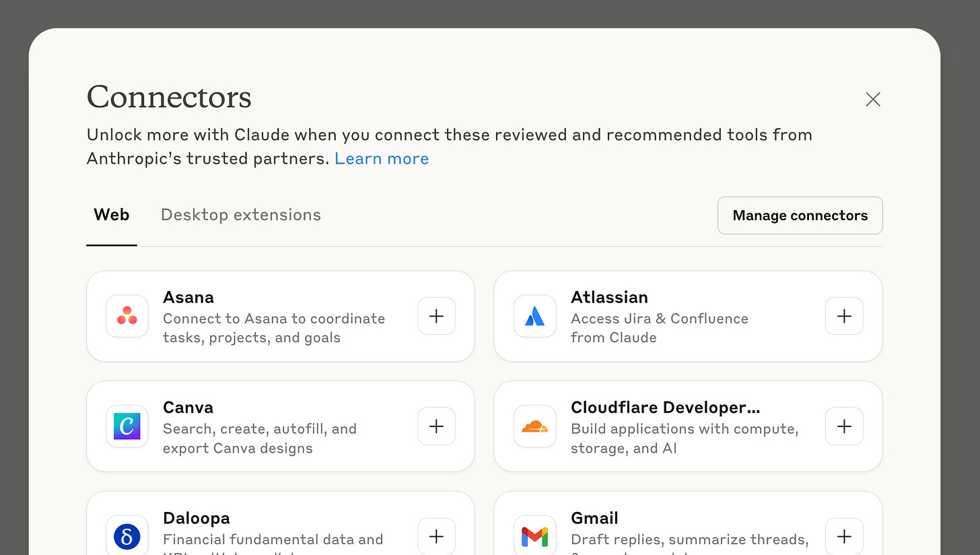
Task: Add the Gmail connector with plus button
Action: click(845, 536)
